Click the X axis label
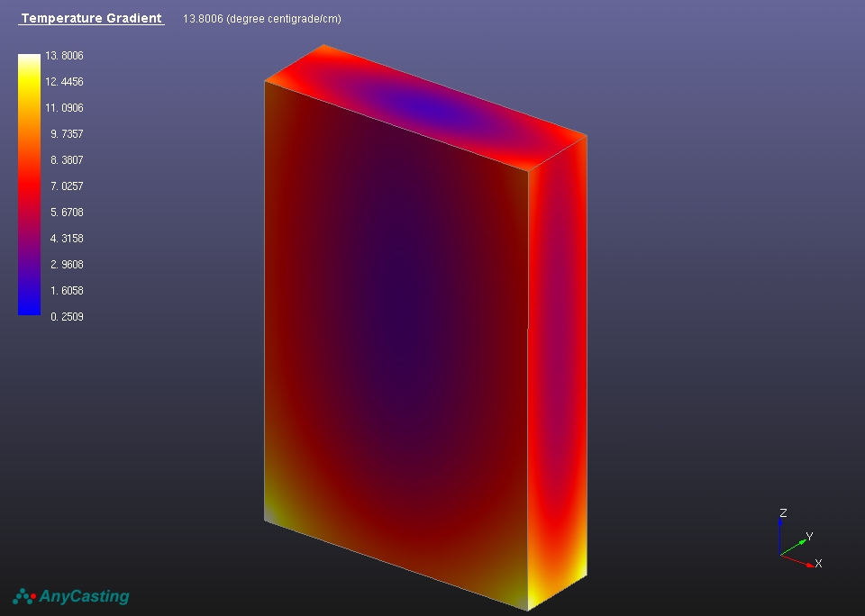 pyautogui.click(x=818, y=564)
